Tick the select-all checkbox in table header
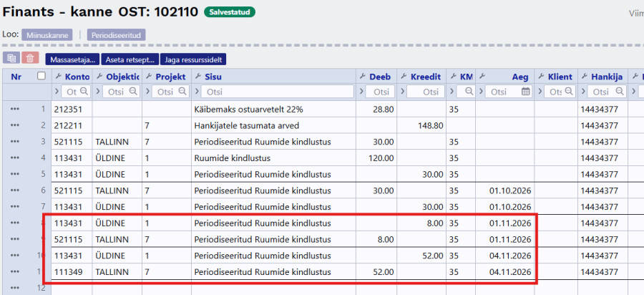 coord(41,76)
